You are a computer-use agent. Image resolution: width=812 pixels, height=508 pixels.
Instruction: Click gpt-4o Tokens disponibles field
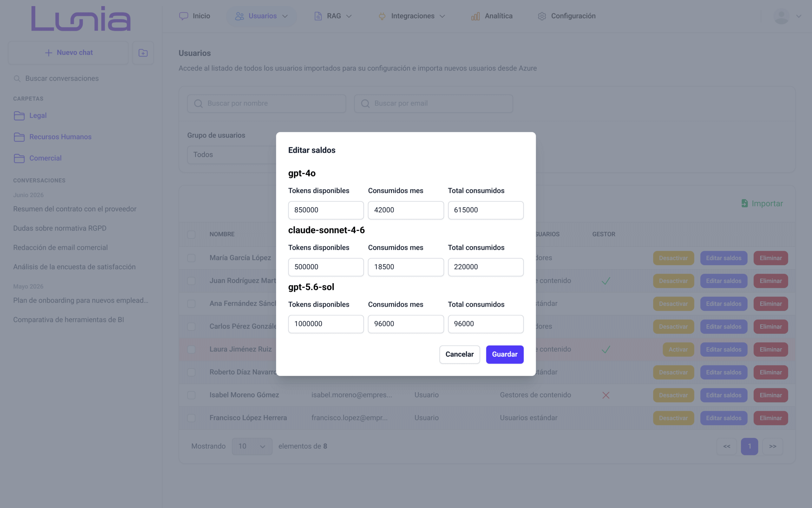(x=326, y=210)
